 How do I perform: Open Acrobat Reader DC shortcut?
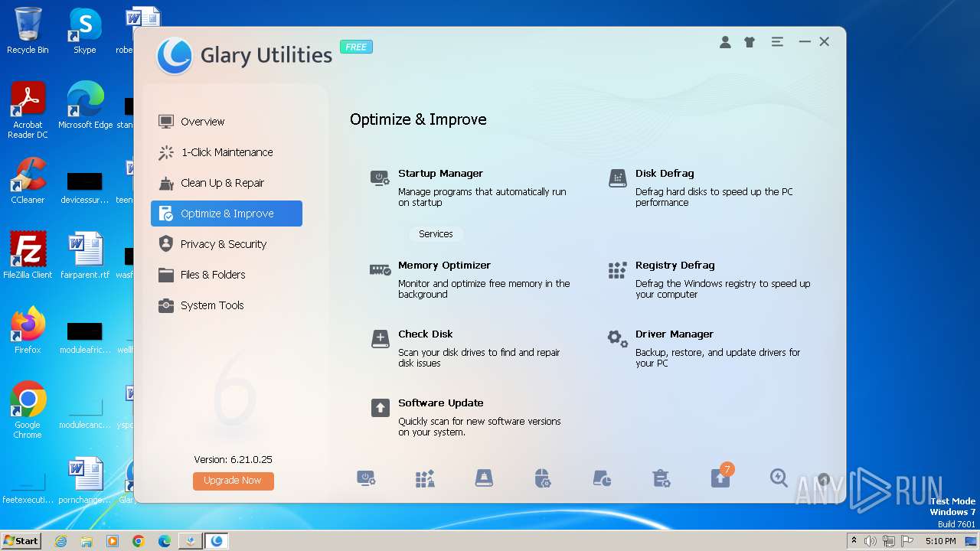pos(28,110)
